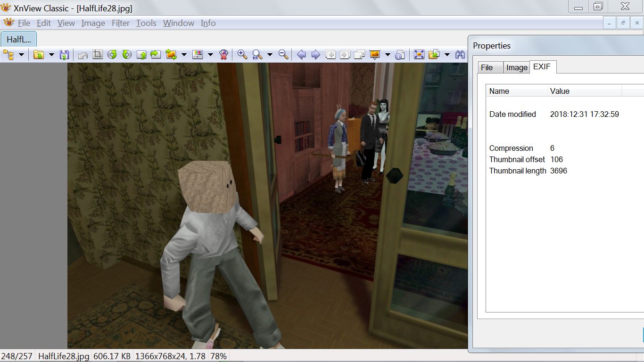This screenshot has height=362, width=644.
Task: Click the Thumbnail offset value 106
Action: [x=557, y=159]
